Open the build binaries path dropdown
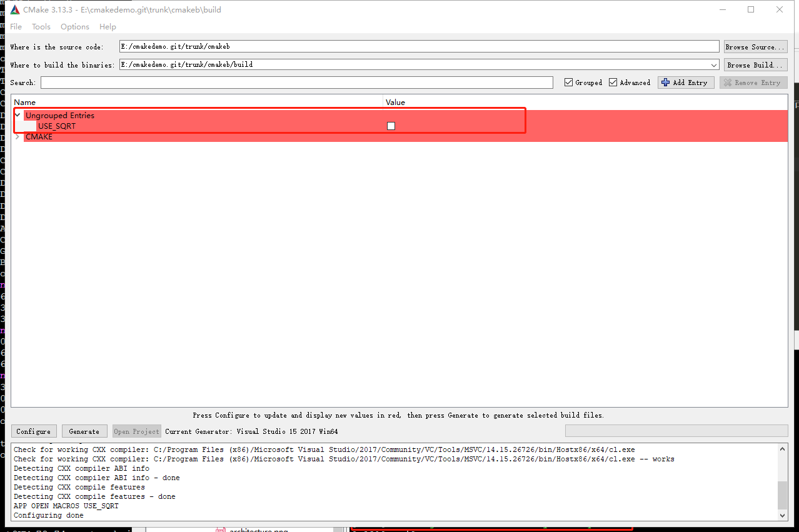This screenshot has width=799, height=532. (x=715, y=65)
